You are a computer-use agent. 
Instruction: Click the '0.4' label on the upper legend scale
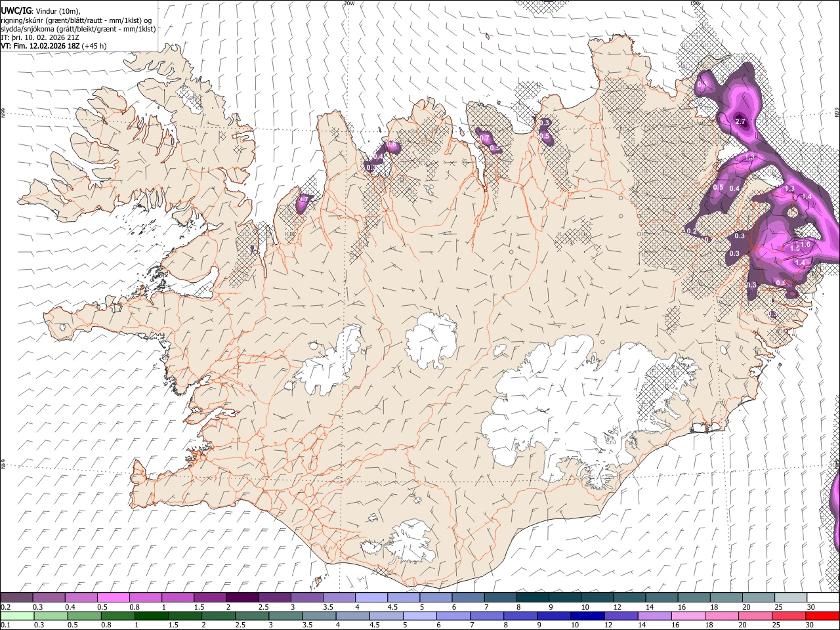tap(70, 607)
